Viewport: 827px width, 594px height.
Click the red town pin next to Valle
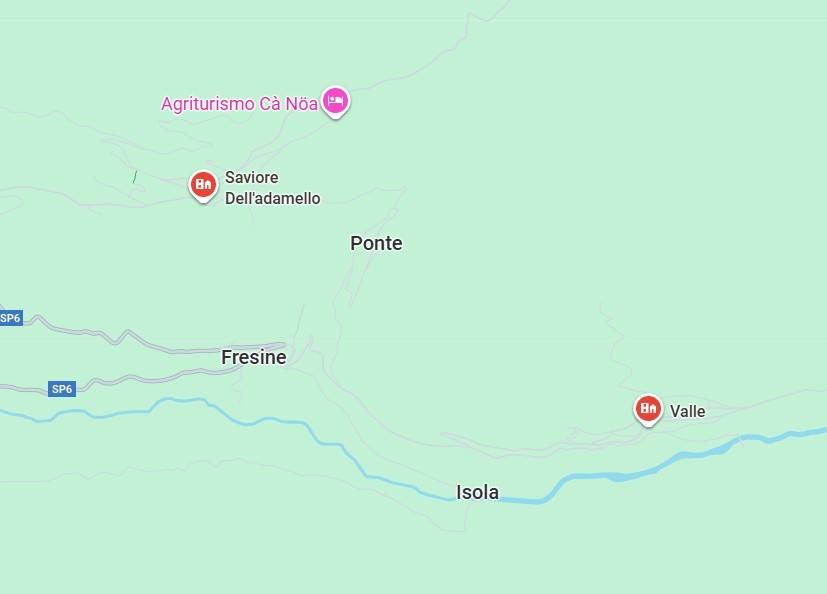click(648, 409)
